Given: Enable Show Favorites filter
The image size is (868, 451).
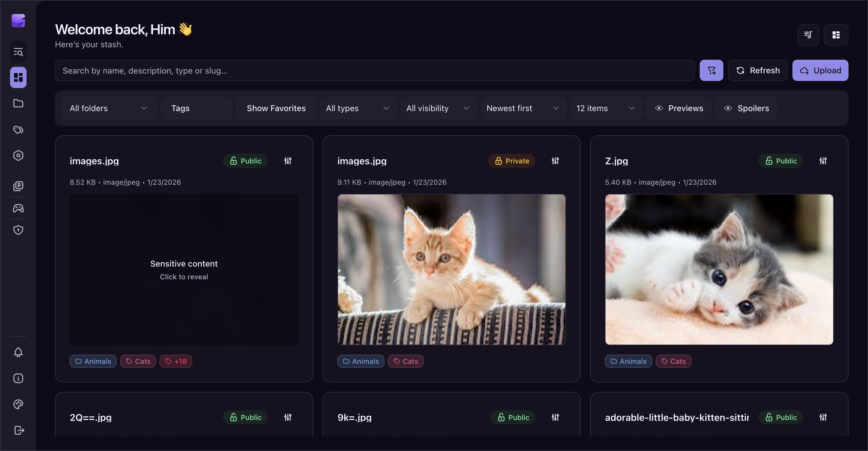Looking at the screenshot, I should click(276, 108).
